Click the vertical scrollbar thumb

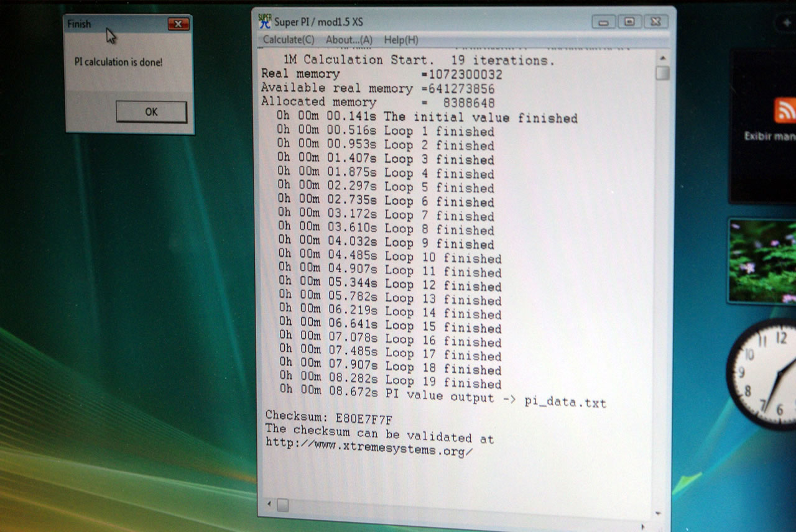(663, 73)
